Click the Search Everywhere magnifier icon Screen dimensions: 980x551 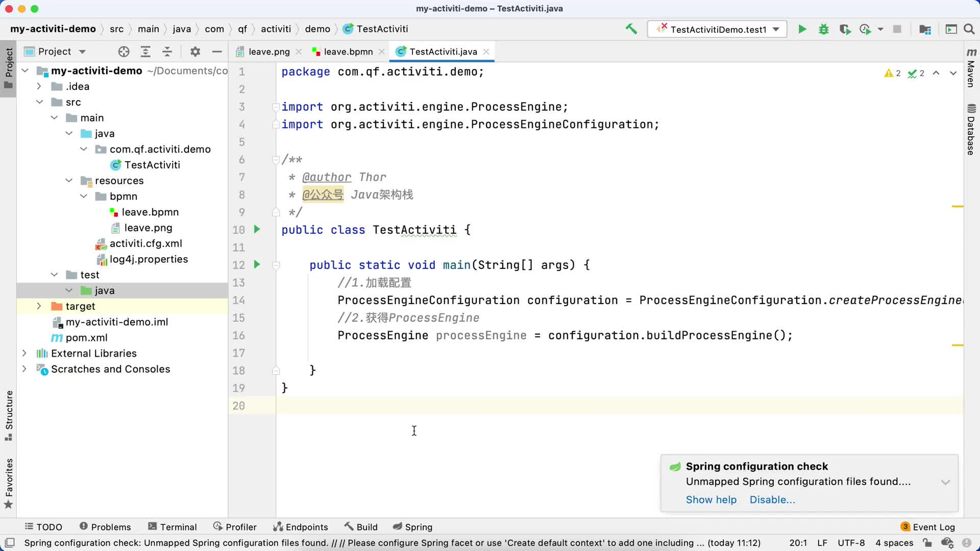969,29
